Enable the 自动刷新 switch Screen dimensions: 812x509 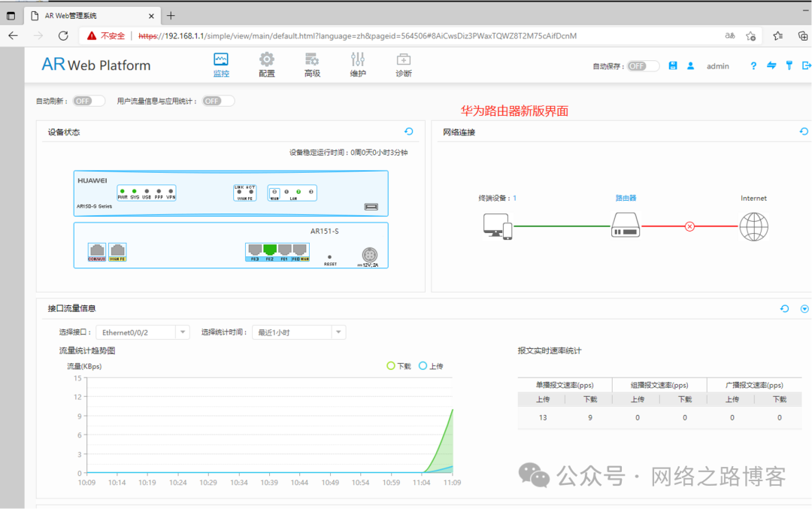[x=87, y=101]
